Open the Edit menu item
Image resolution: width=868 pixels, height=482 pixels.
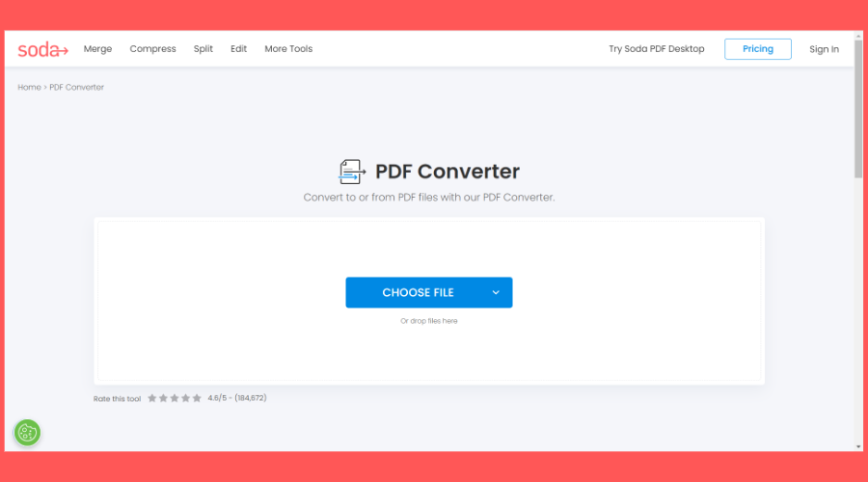click(x=238, y=49)
